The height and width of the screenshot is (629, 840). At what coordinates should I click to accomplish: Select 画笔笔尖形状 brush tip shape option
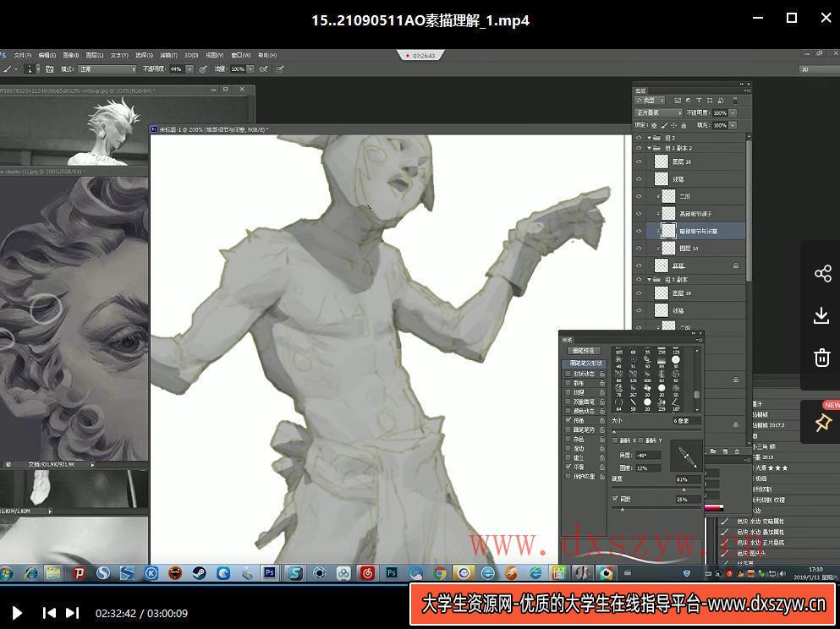(585, 363)
